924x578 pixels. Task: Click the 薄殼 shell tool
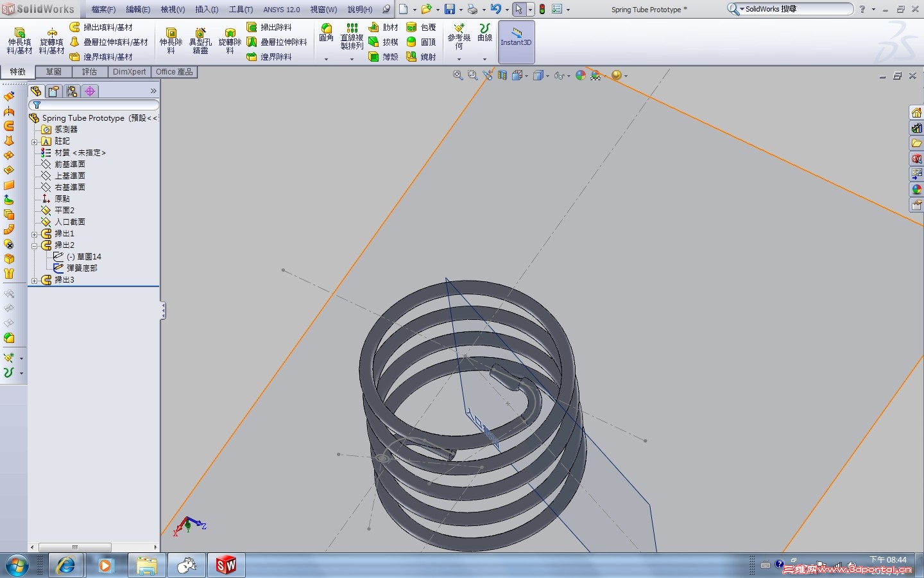(x=384, y=57)
